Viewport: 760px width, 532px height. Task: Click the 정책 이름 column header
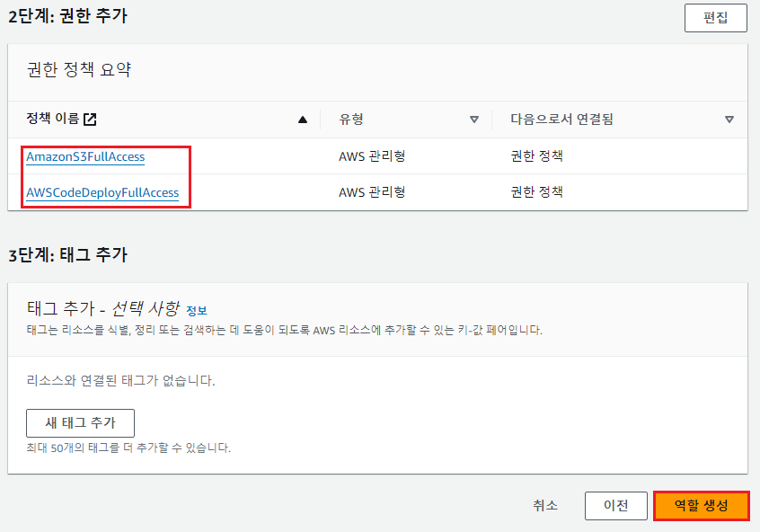pyautogui.click(x=52, y=119)
